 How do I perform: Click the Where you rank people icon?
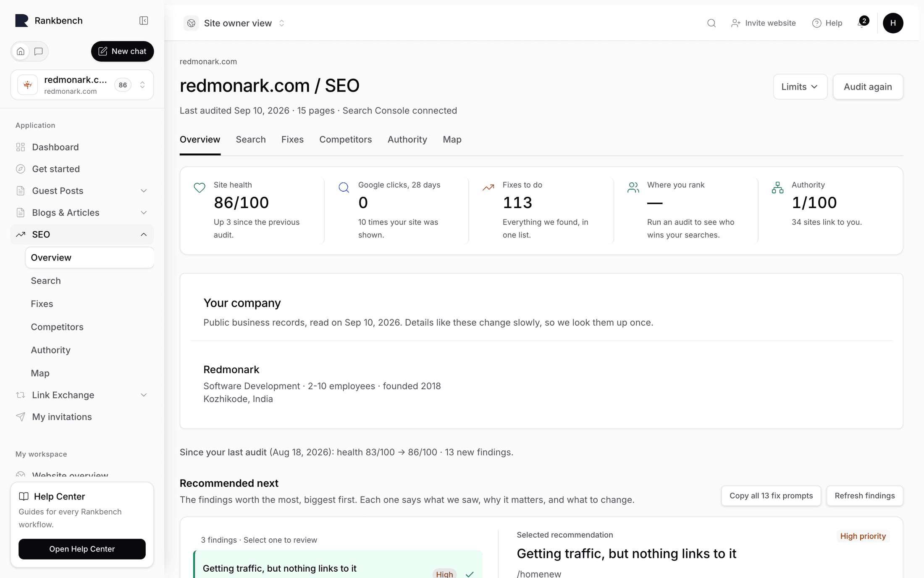(633, 187)
